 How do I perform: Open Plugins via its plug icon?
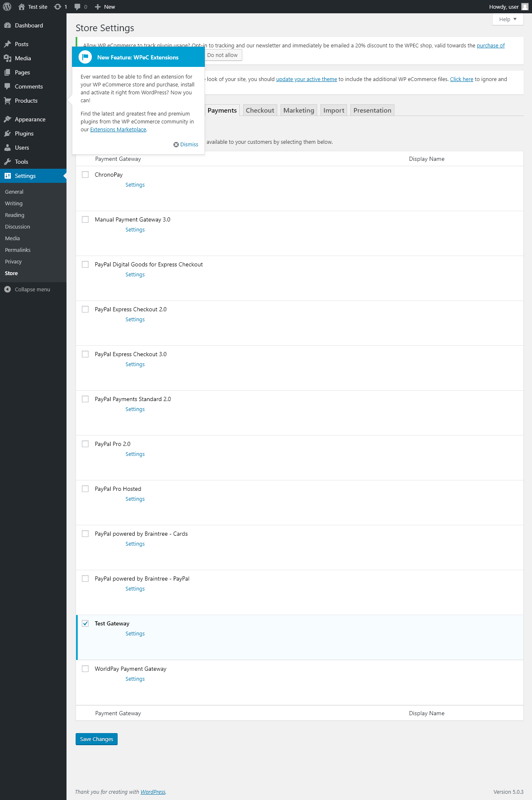coord(7,133)
